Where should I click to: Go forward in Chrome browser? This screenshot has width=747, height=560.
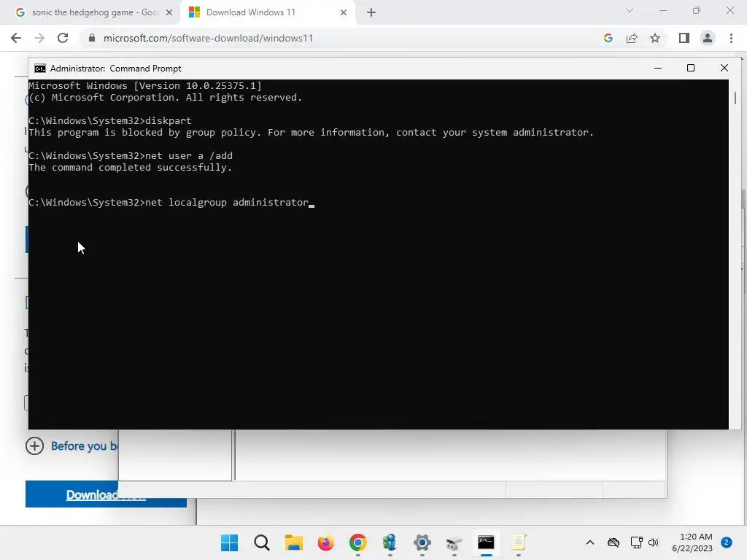[x=39, y=38]
